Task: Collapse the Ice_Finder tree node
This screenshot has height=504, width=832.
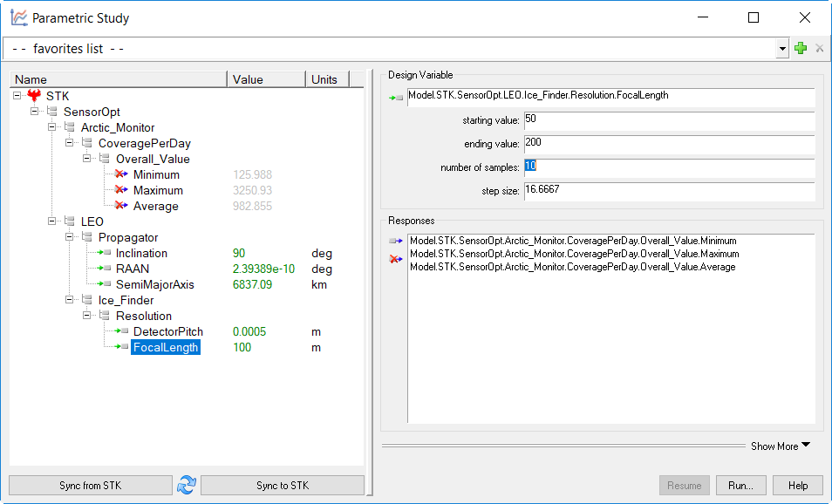Action: pyautogui.click(x=70, y=300)
